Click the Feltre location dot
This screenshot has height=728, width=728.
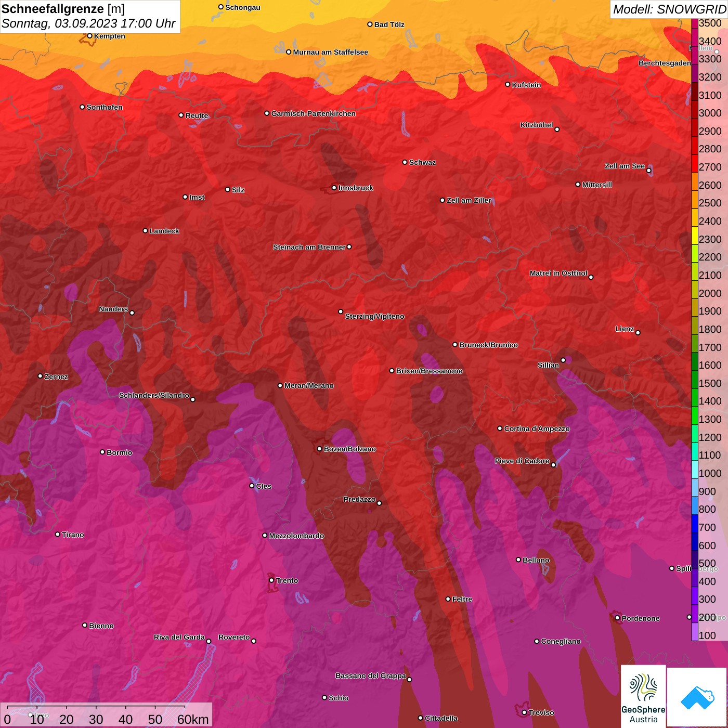[x=448, y=599]
